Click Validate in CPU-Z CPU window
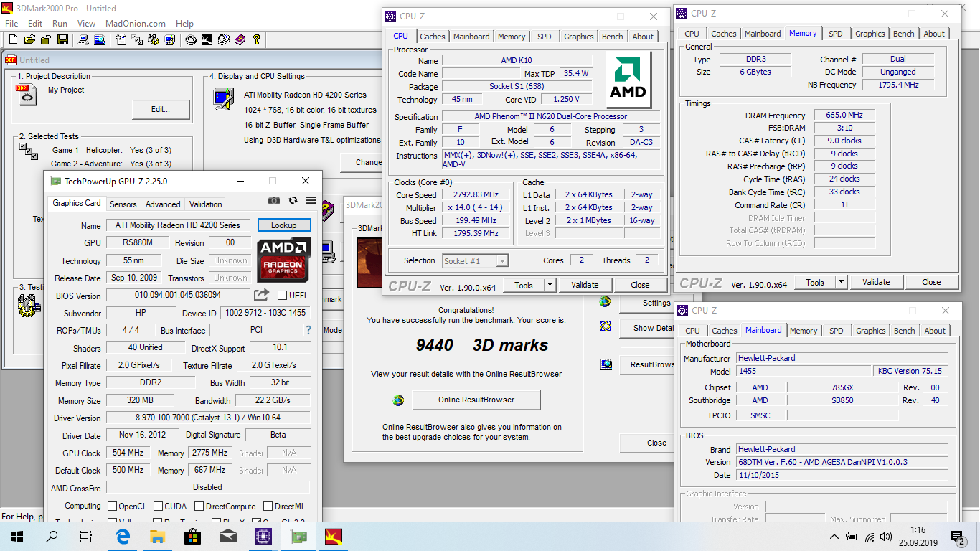Viewport: 980px width, 551px height. [x=585, y=285]
